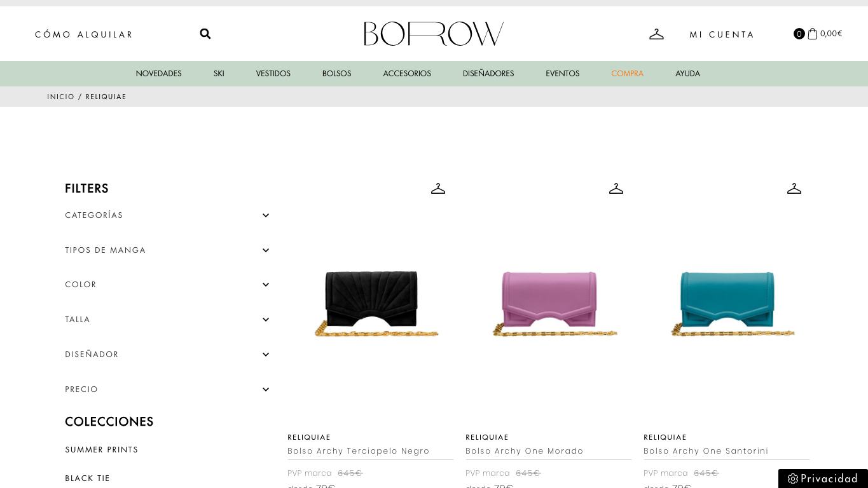
Task: Open the Privacidad settings gear
Action: pos(793,479)
